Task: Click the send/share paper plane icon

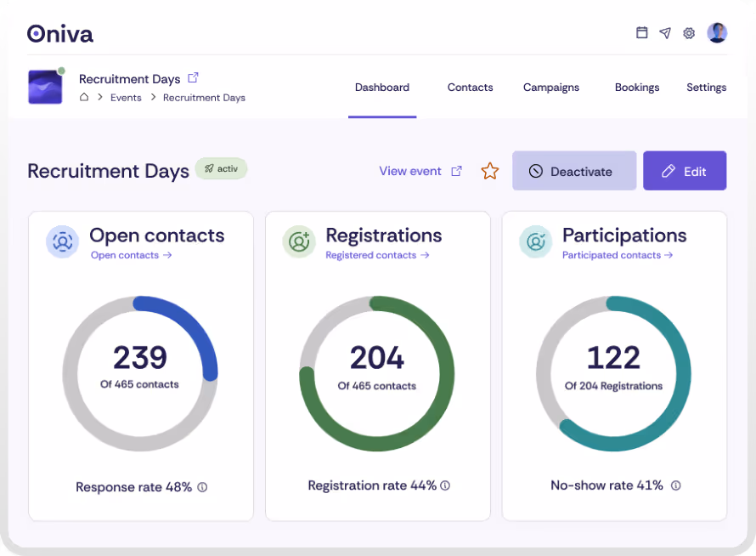Action: pos(665,33)
